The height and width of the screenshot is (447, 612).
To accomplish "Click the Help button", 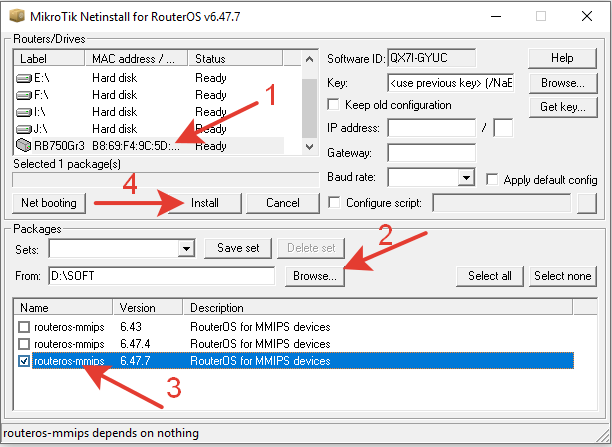I will [562, 58].
